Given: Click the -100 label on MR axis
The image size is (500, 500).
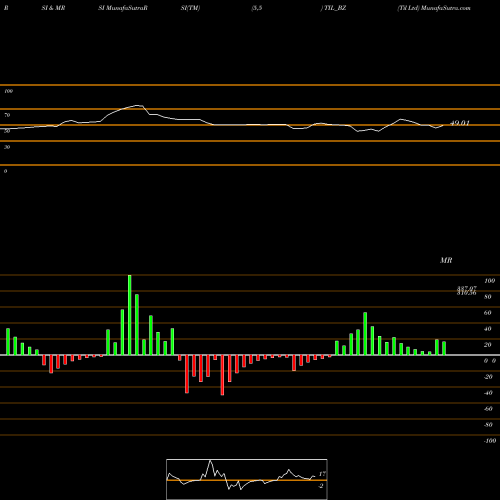Looking at the screenshot, I should [490, 441].
